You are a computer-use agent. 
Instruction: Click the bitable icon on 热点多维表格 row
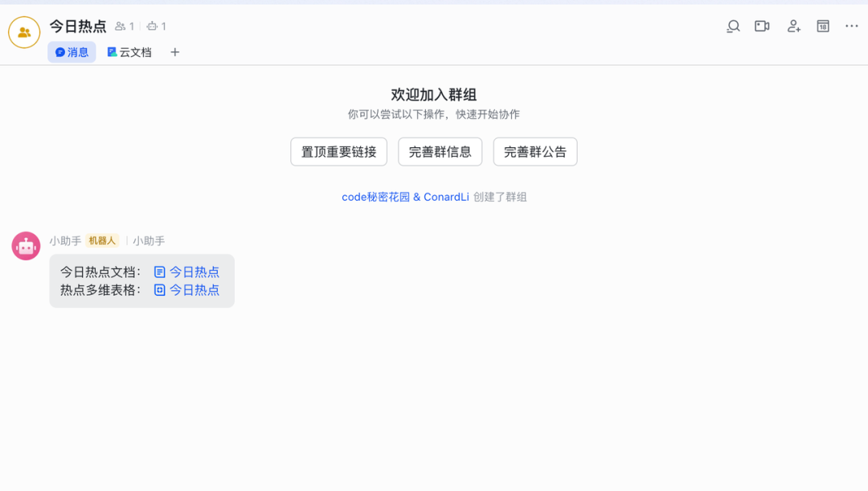point(158,290)
